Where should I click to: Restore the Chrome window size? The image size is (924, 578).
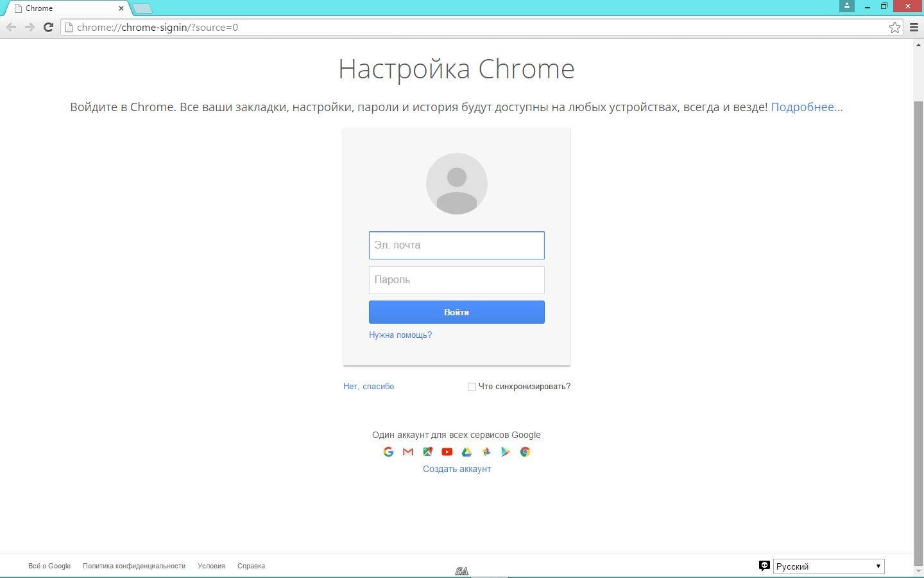click(884, 6)
